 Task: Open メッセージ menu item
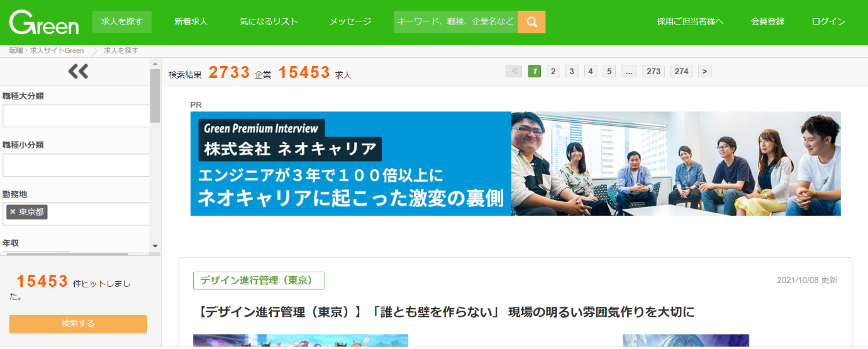[350, 21]
